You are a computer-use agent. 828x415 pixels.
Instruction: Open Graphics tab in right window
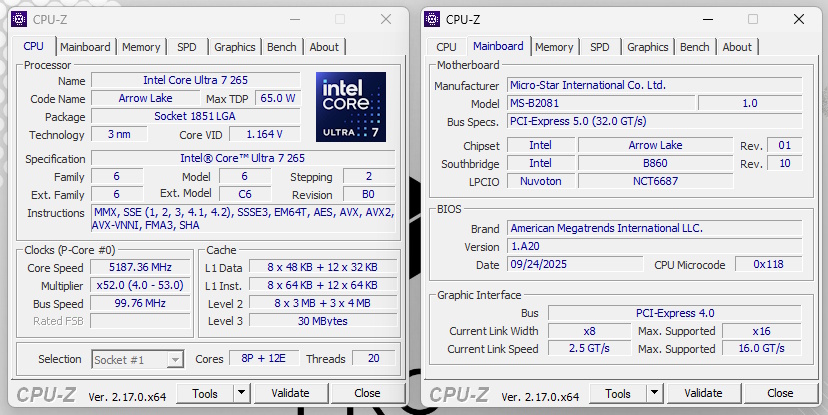tap(648, 47)
